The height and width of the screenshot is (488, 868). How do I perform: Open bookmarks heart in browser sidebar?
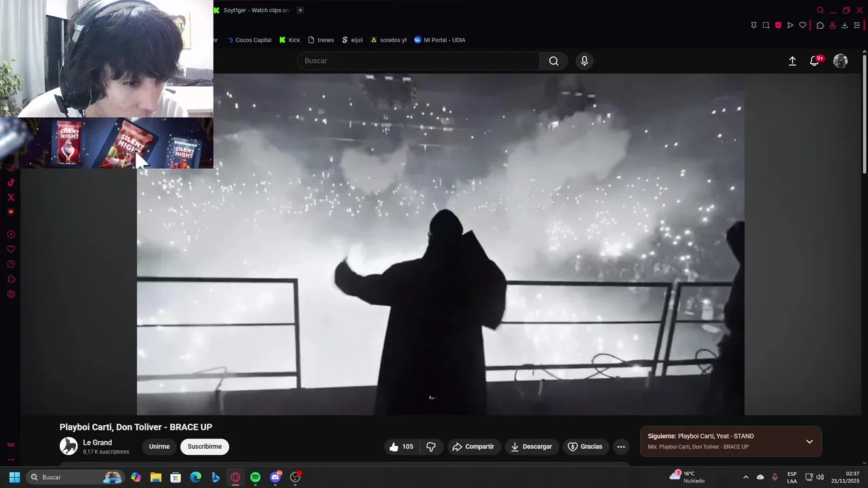[x=11, y=249]
